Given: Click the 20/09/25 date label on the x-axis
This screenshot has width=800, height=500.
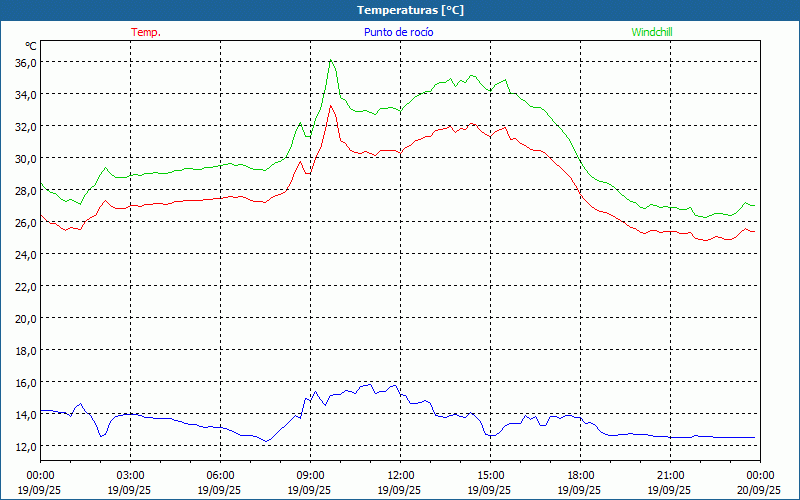Looking at the screenshot, I should (760, 490).
